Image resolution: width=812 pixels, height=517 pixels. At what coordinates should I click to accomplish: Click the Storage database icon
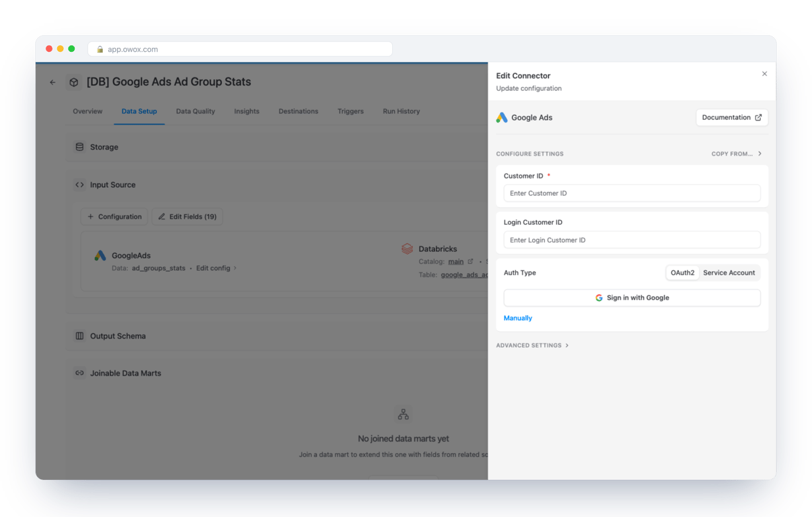(79, 147)
